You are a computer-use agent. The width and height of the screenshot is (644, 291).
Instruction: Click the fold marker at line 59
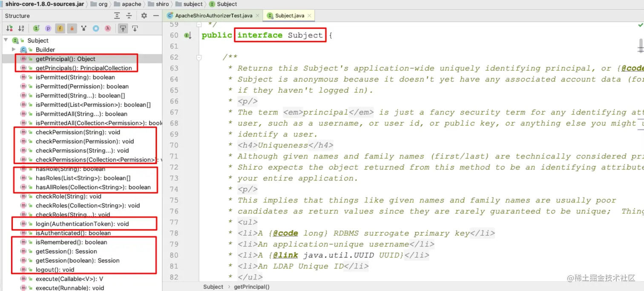(x=199, y=25)
